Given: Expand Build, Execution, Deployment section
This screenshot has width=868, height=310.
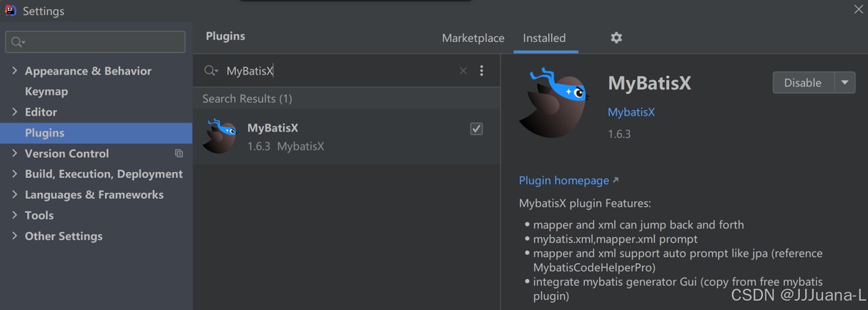Looking at the screenshot, I should coord(14,174).
